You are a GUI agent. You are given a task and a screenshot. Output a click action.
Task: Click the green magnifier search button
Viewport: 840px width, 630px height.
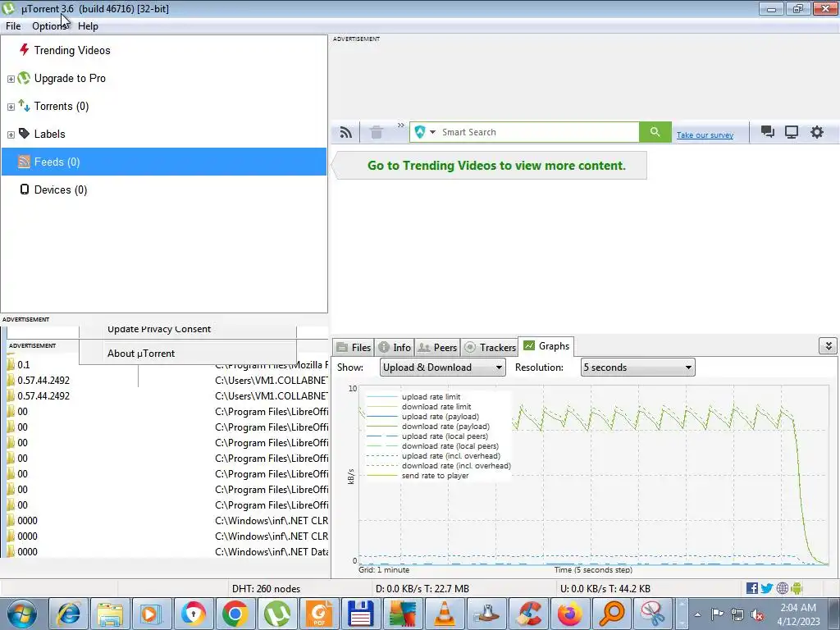click(655, 132)
